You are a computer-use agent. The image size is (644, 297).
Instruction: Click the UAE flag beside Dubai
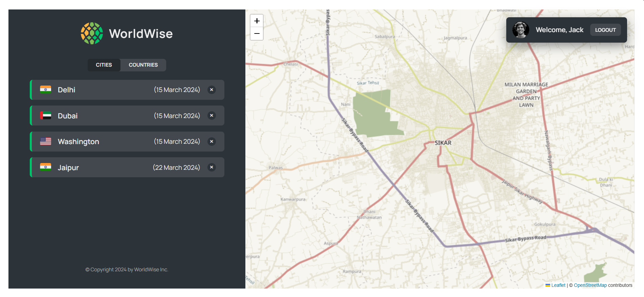click(46, 116)
